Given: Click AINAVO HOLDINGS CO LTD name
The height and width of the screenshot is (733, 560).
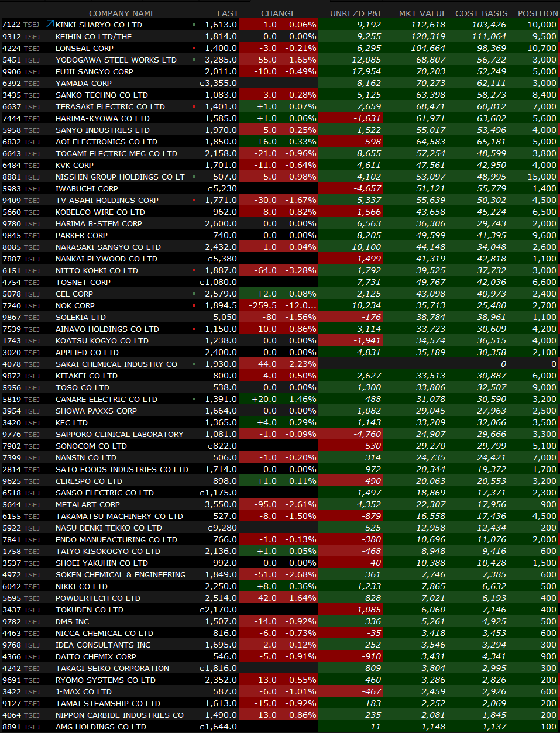Looking at the screenshot, I should 107,329.
